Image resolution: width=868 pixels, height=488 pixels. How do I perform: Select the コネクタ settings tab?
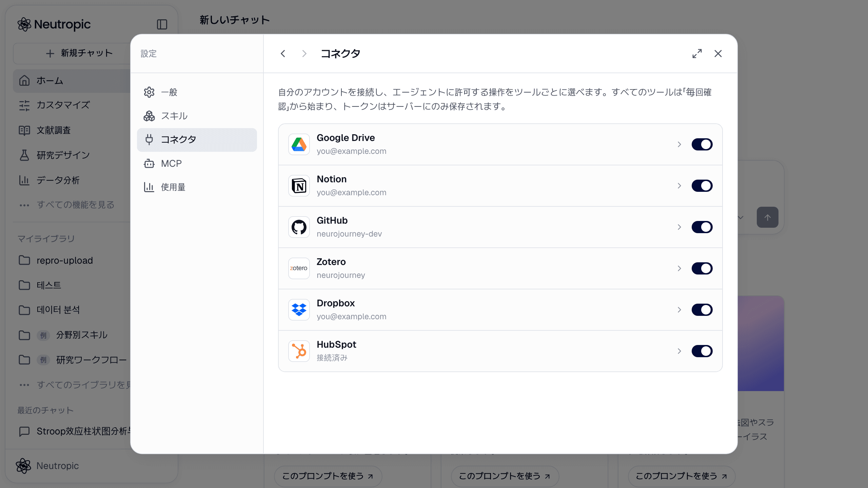[197, 140]
